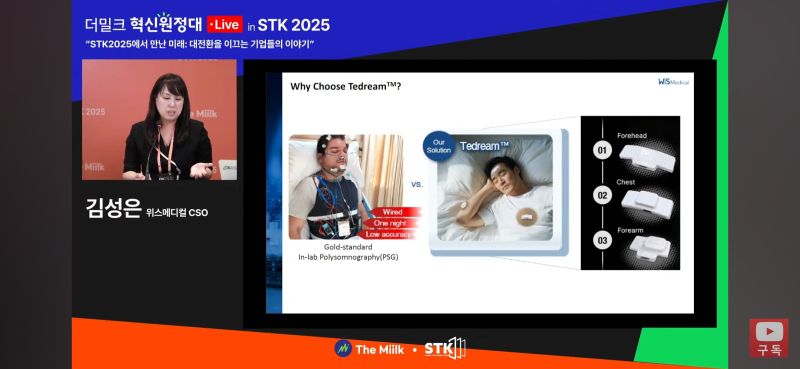Click the 03 numbered circle
Viewport: 800px width, 369px height.
(x=603, y=240)
